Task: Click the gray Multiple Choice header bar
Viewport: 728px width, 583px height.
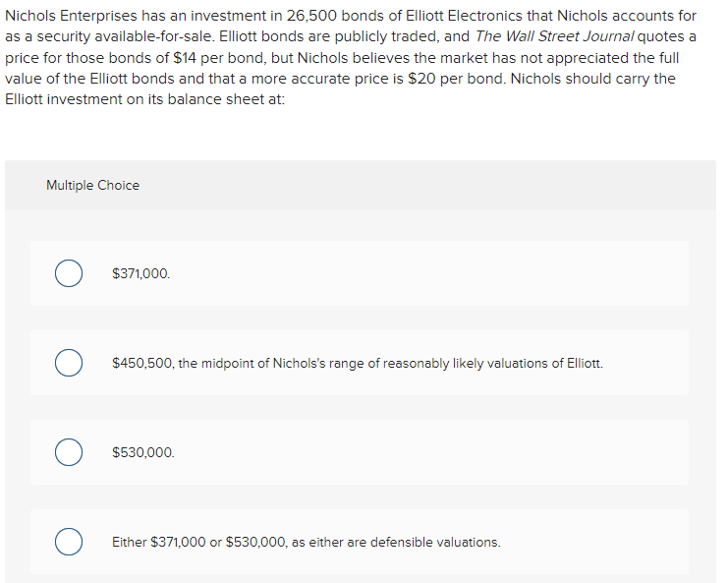Action: (361, 185)
